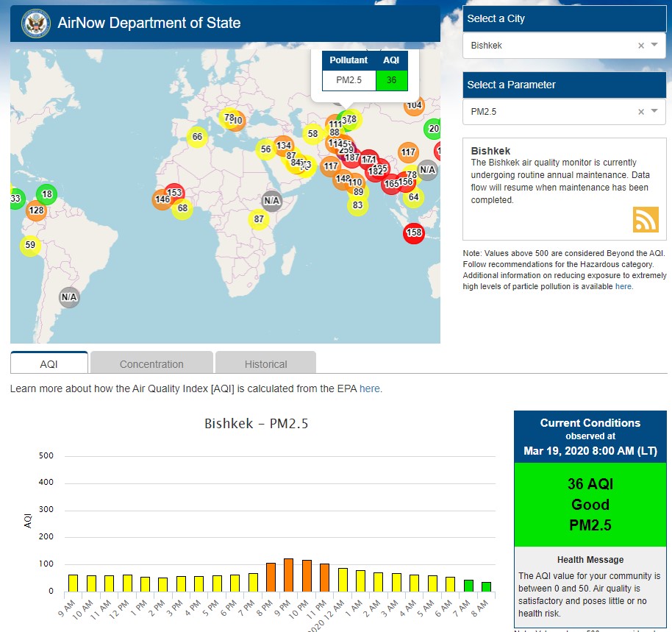Screen dimensions: 672x632
Task: Click the yellow 59 map marker
Action: point(29,246)
